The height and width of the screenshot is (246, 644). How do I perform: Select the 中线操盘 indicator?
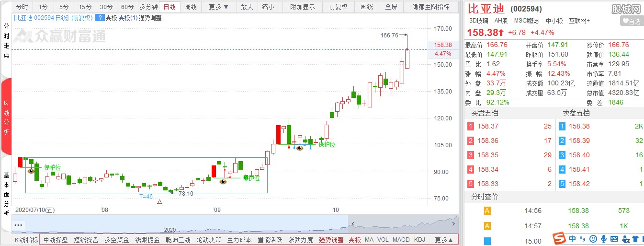click(56, 240)
